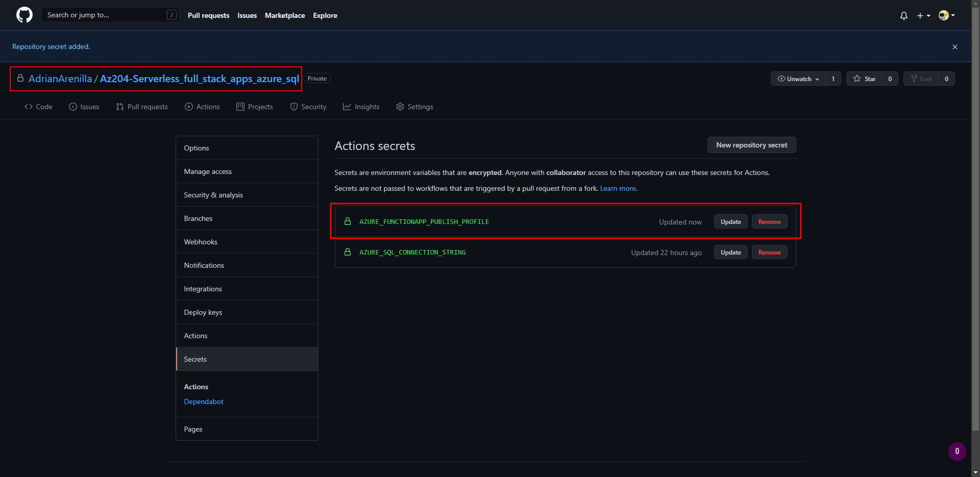Go to Marketplace
980x477 pixels.
(285, 15)
